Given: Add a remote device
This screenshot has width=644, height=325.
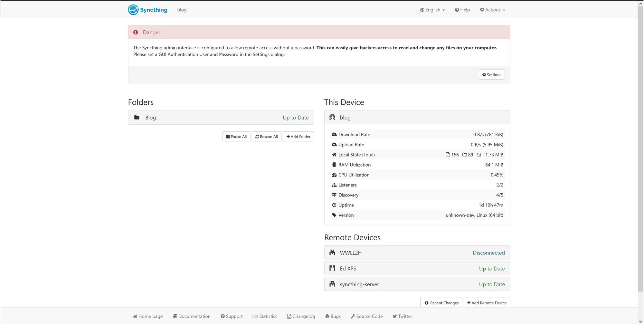Looking at the screenshot, I should point(487,303).
